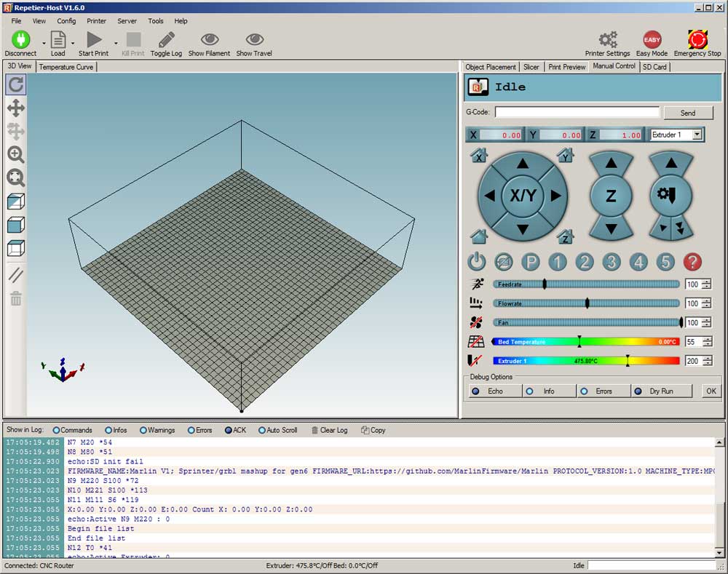The height and width of the screenshot is (574, 728).
Task: Click the Feedrate slider
Action: pyautogui.click(x=586, y=284)
